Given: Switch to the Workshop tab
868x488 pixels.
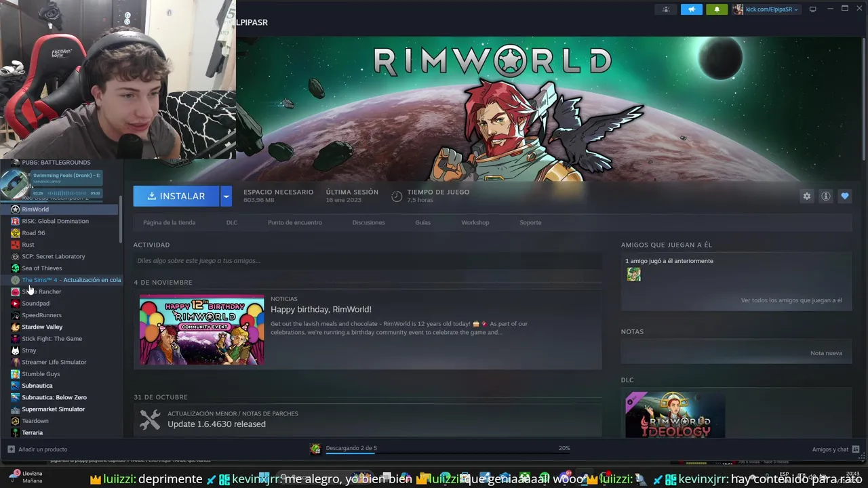Looking at the screenshot, I should click(475, 222).
